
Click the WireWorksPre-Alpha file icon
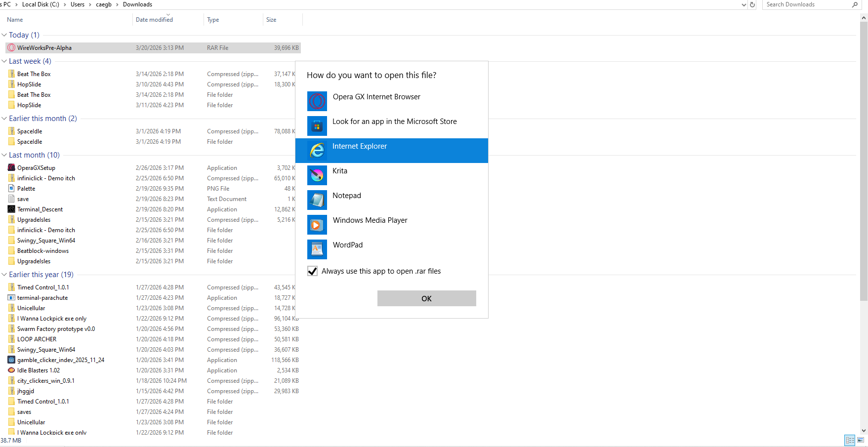(11, 48)
